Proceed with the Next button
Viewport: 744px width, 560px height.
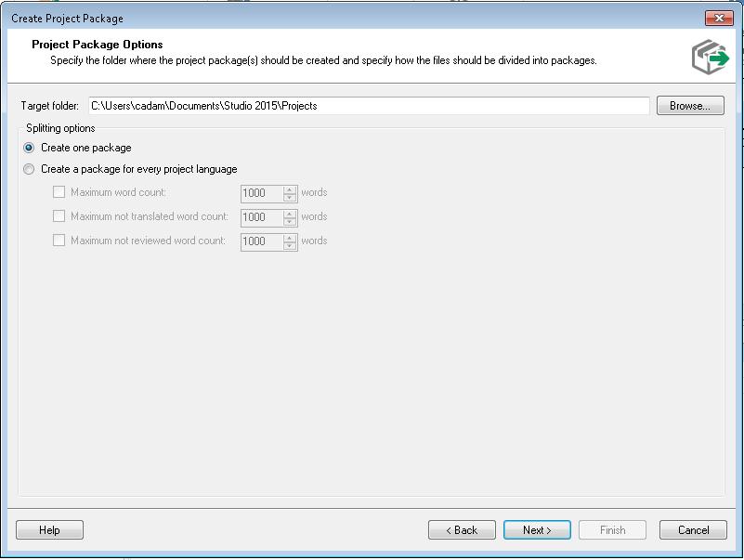coord(537,529)
